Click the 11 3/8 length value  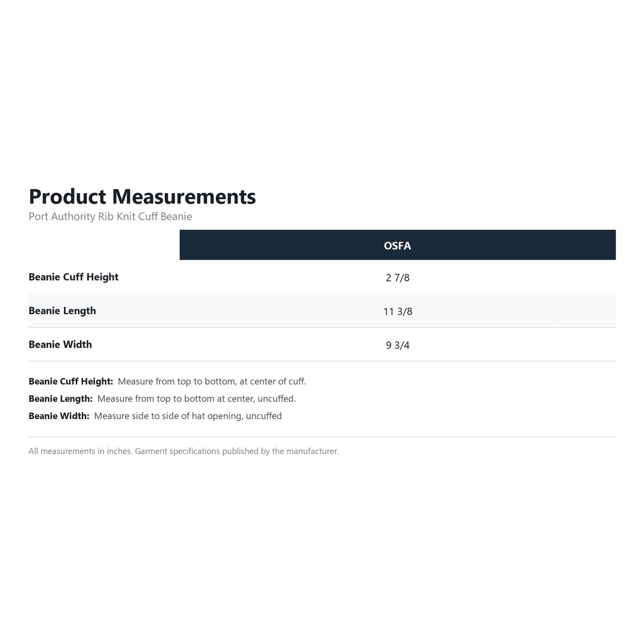[398, 312]
